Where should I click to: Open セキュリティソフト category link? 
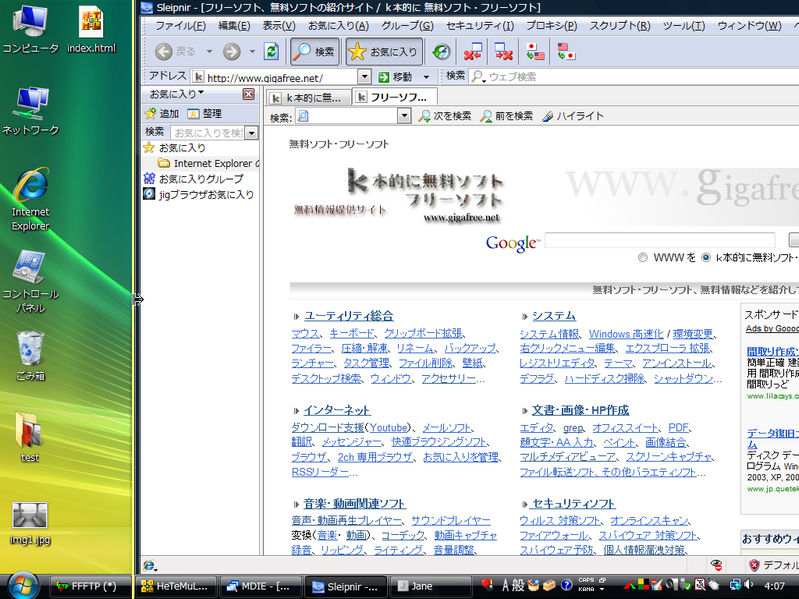(x=573, y=504)
